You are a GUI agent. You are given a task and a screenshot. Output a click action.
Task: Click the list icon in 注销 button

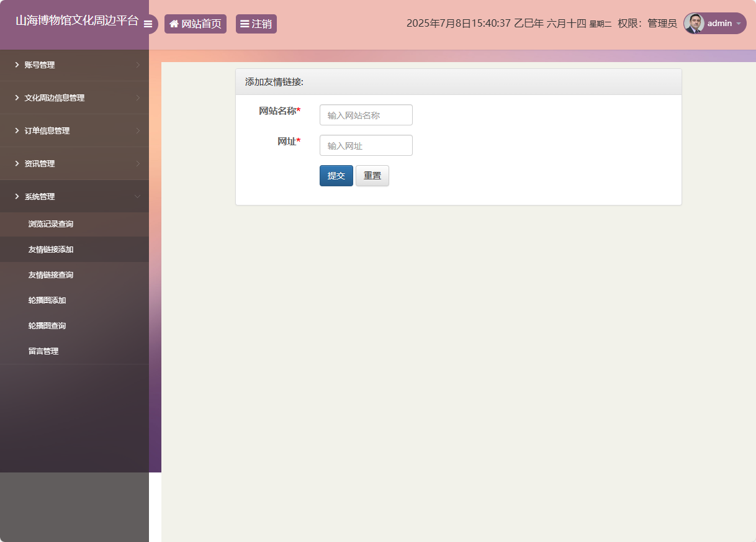click(245, 24)
